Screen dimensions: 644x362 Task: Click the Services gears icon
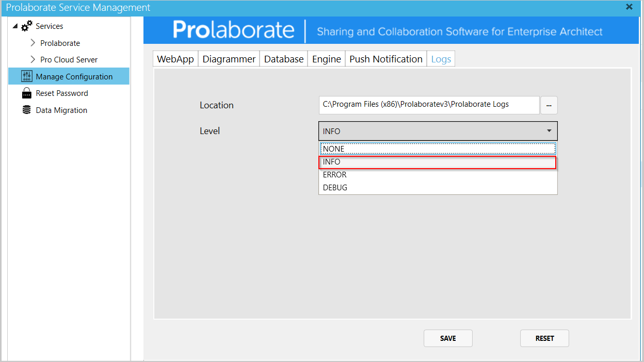(27, 26)
